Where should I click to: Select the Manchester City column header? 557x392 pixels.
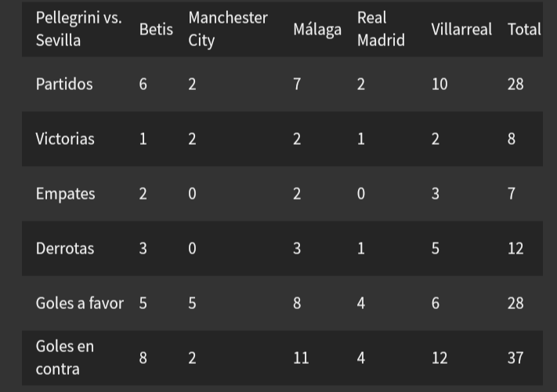(228, 29)
